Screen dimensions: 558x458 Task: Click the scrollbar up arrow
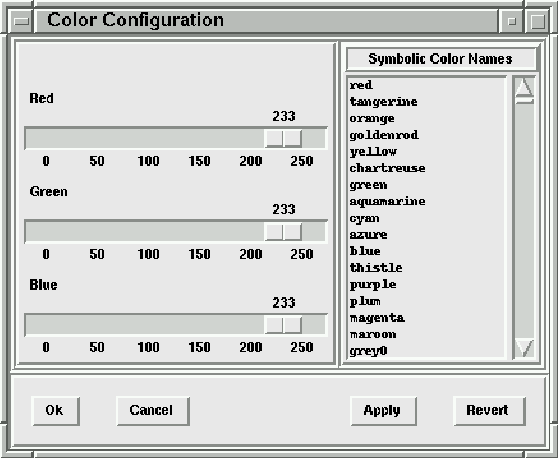524,87
